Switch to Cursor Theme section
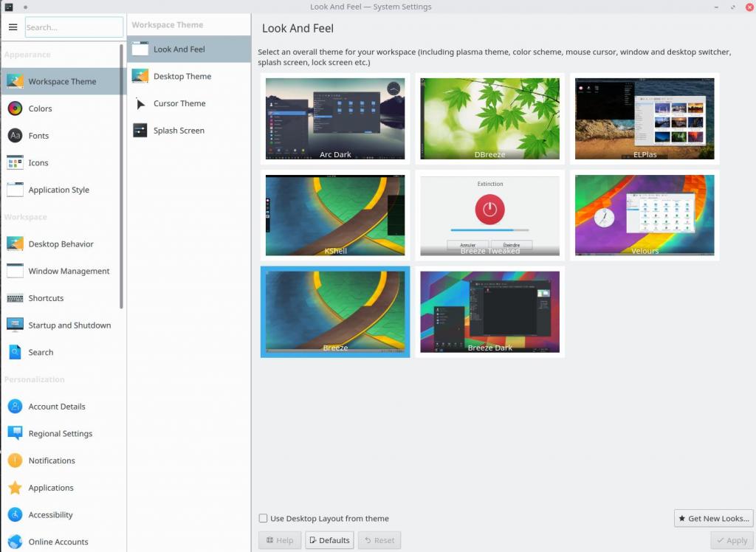This screenshot has width=756, height=552. 179,104
